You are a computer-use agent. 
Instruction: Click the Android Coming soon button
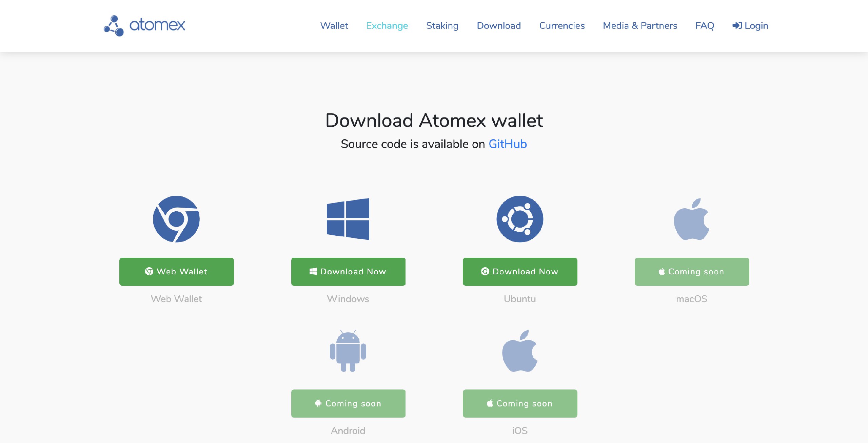(348, 403)
